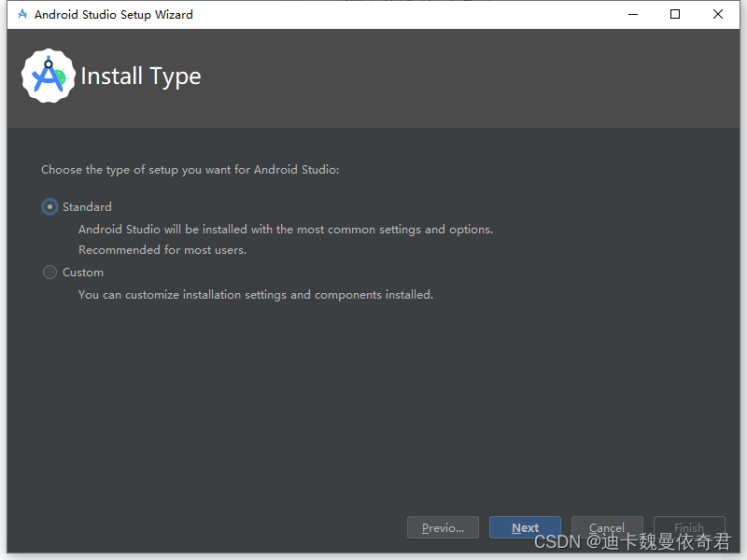Cancel the setup wizard
Image resolution: width=747 pixels, height=560 pixels.
point(607,527)
